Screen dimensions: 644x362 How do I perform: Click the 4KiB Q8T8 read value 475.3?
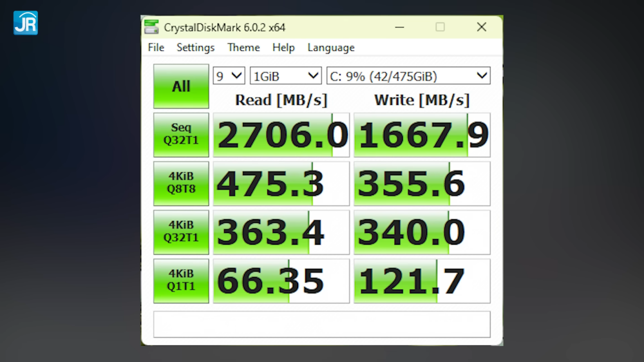(281, 184)
